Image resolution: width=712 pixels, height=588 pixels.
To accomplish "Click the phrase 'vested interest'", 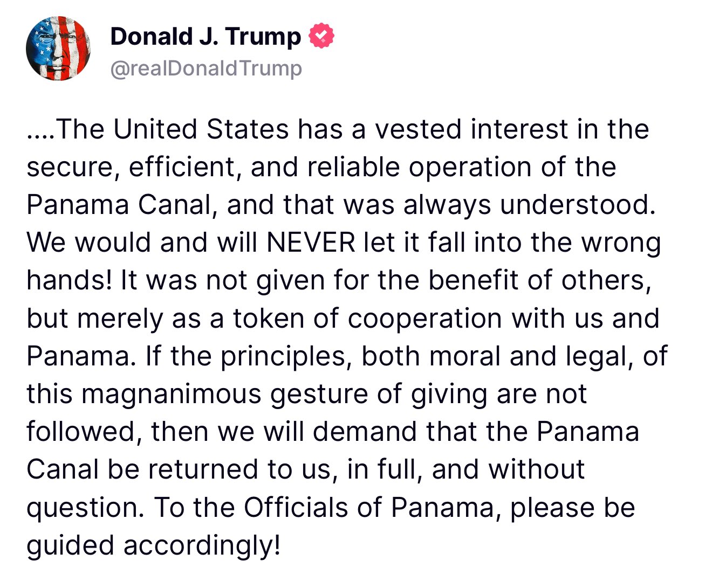I will 472,129.
